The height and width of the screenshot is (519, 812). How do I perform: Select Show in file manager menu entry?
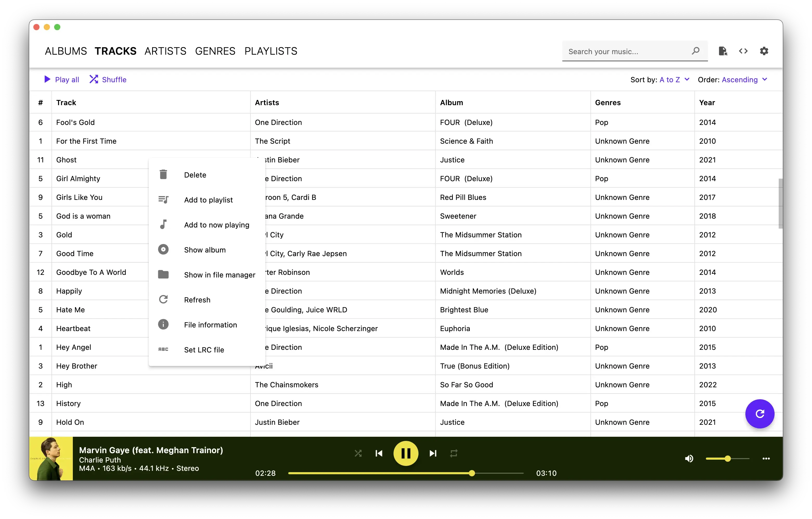click(x=219, y=275)
